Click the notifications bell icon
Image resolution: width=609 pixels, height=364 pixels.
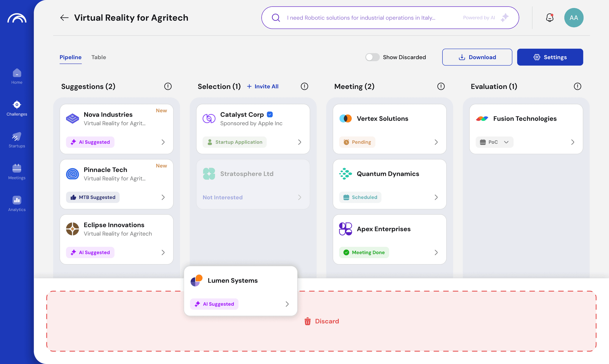pos(550,18)
